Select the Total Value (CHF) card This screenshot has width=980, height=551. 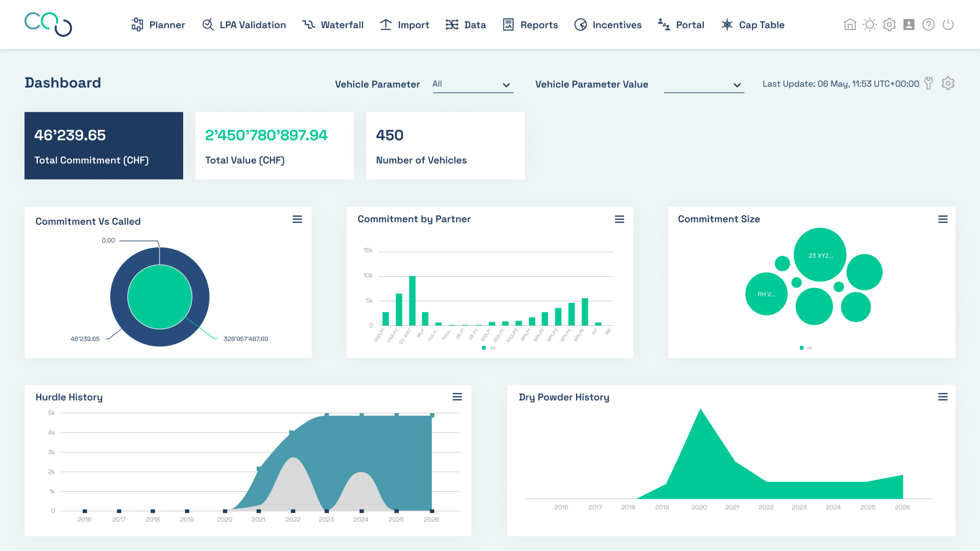pos(274,146)
